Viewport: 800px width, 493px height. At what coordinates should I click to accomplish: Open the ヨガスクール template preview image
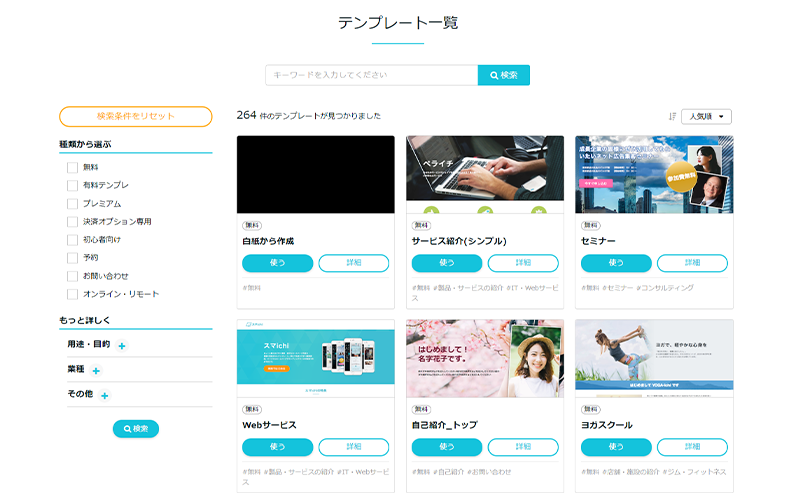tap(654, 359)
